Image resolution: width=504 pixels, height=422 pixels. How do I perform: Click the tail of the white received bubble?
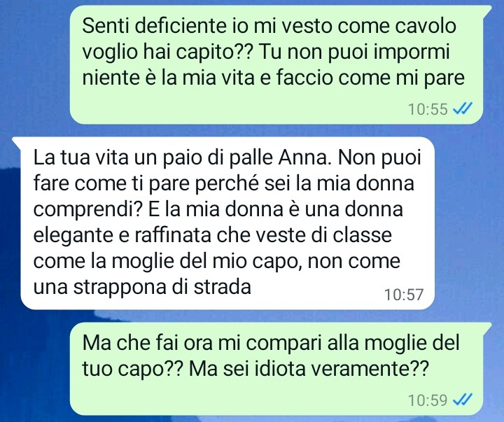(x=17, y=142)
